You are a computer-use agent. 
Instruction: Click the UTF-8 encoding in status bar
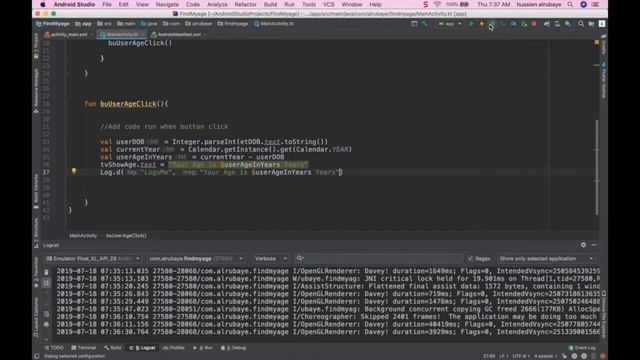coord(520,356)
